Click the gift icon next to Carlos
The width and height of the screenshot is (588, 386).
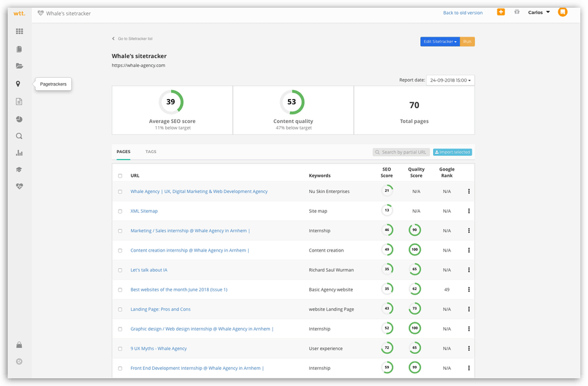coord(517,12)
